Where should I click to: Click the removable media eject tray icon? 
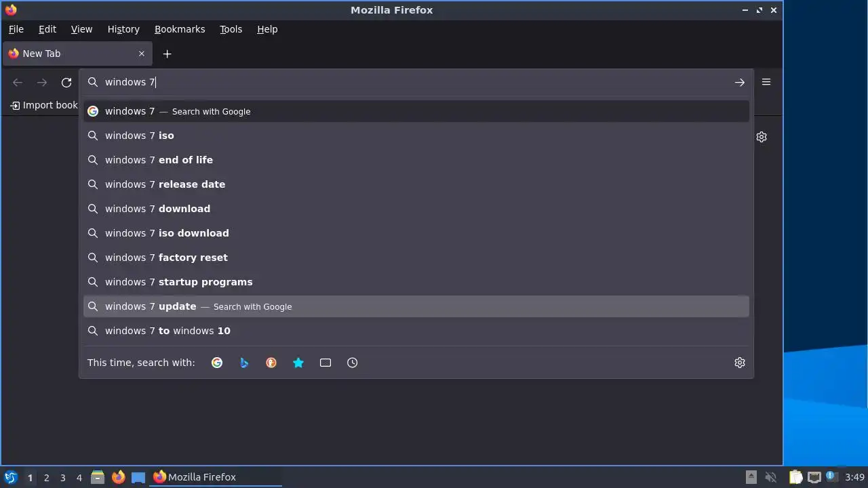(751, 477)
